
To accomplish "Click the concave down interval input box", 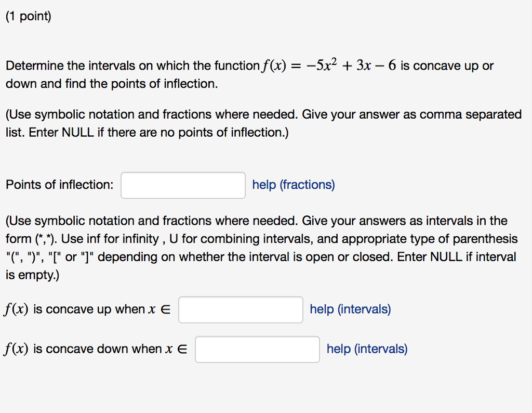I will [x=257, y=349].
